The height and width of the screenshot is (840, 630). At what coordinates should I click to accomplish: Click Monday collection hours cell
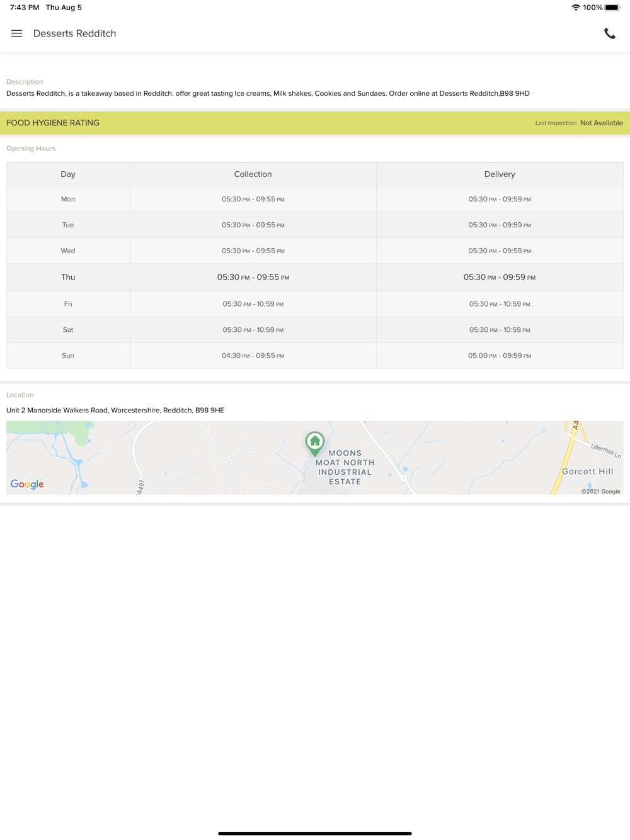(x=253, y=199)
